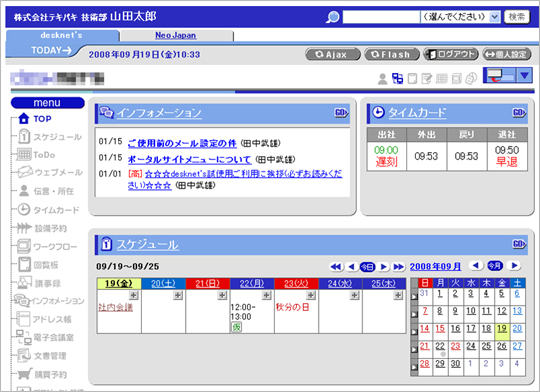This screenshot has width=540, height=392.
Task: Click GO icon on スケジュール panel
Action: coord(519,244)
